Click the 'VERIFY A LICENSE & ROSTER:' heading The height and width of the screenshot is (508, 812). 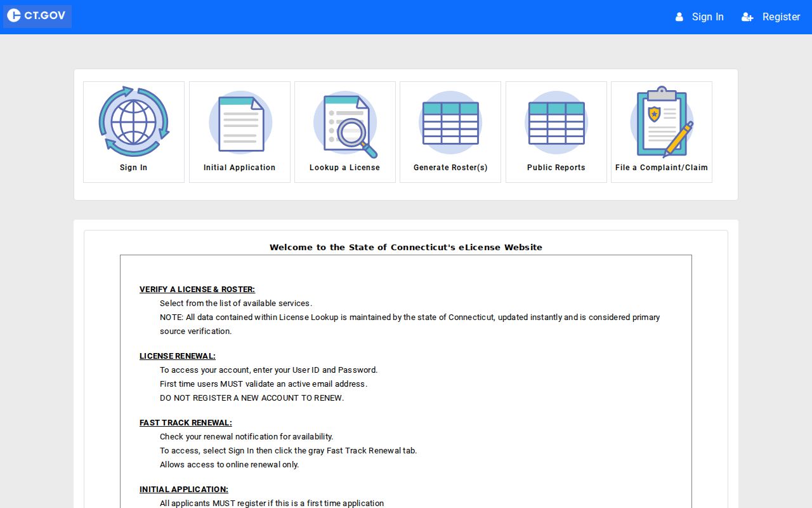pos(197,290)
